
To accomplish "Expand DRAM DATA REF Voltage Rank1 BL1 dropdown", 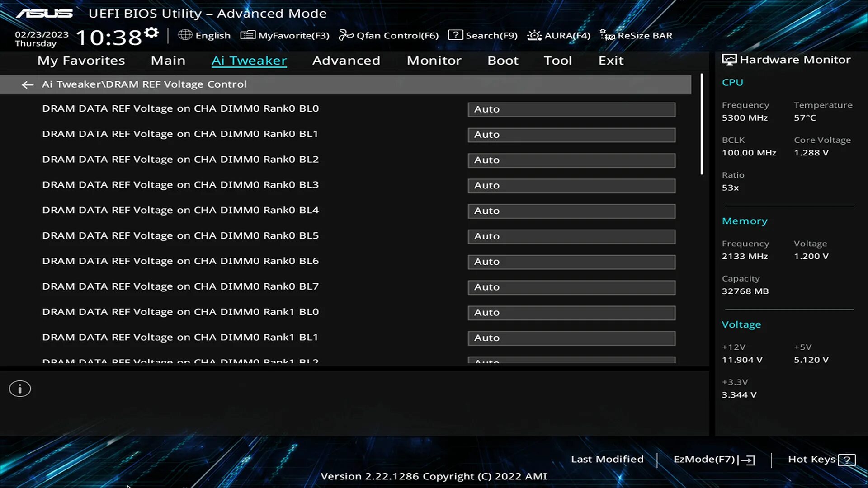I will tap(571, 337).
